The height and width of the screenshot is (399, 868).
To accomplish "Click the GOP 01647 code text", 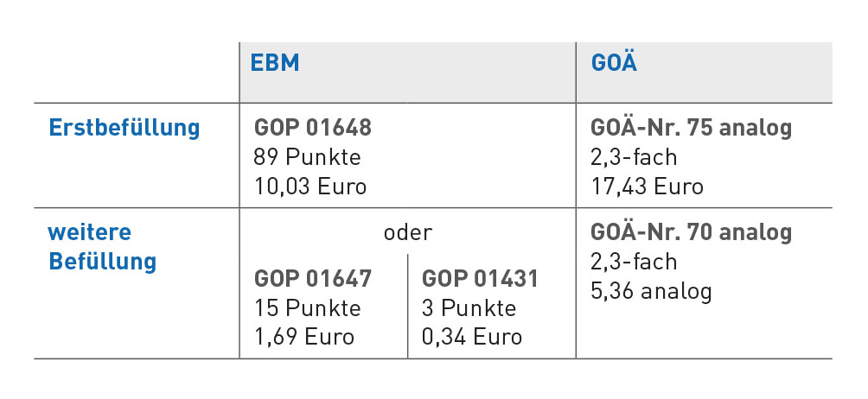I will pyautogui.click(x=313, y=279).
